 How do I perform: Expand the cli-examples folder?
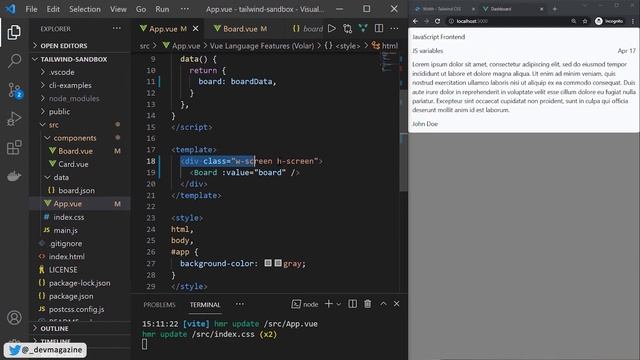[70, 85]
